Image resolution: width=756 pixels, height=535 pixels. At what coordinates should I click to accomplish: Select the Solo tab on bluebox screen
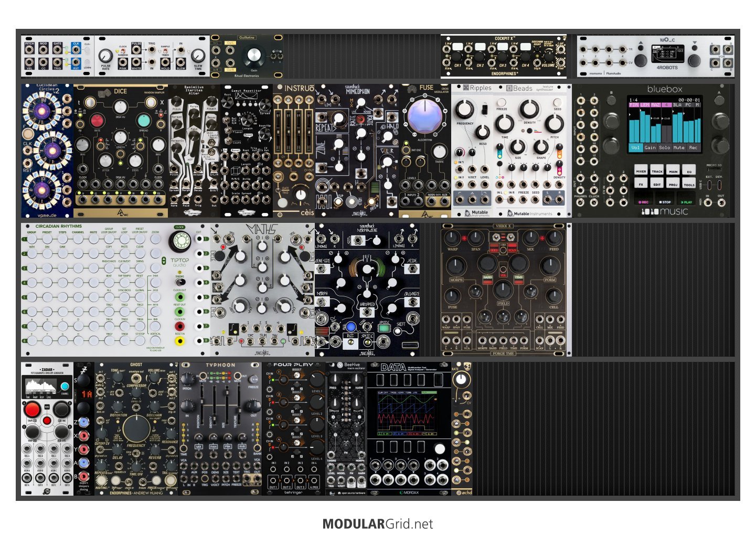(664, 148)
